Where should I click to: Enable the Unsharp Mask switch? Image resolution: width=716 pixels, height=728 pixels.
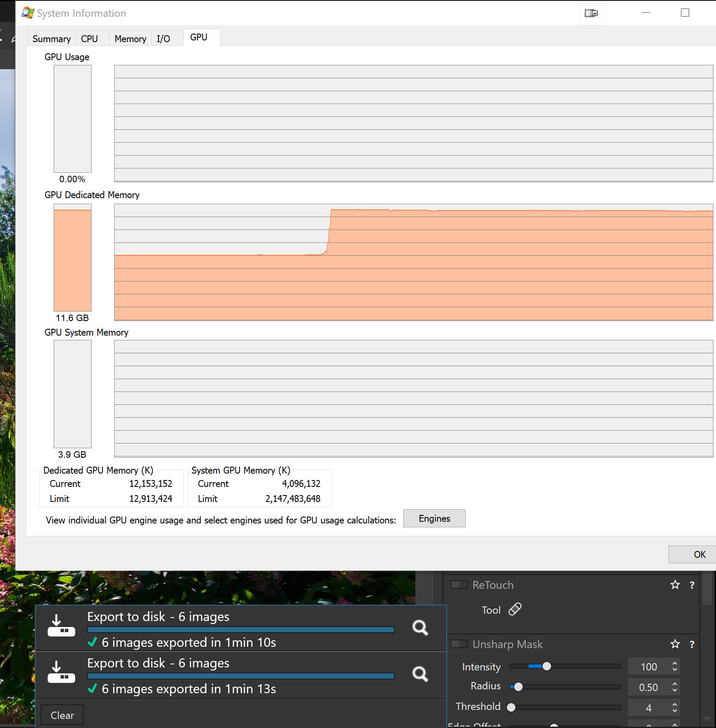pyautogui.click(x=459, y=644)
